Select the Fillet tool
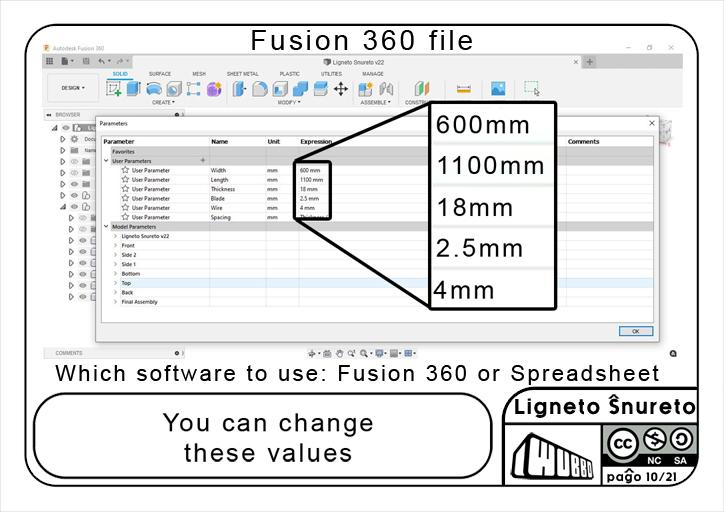The width and height of the screenshot is (724, 512). point(260,89)
